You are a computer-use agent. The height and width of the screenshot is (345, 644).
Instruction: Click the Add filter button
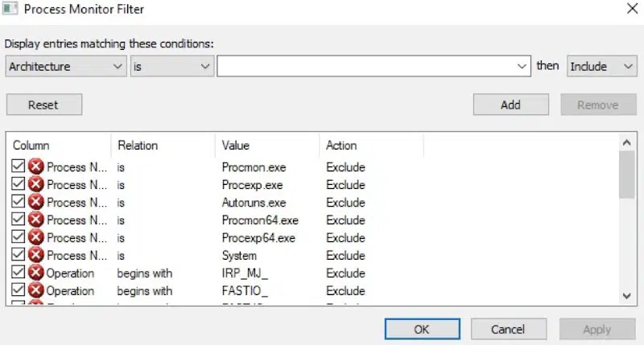[x=510, y=105]
